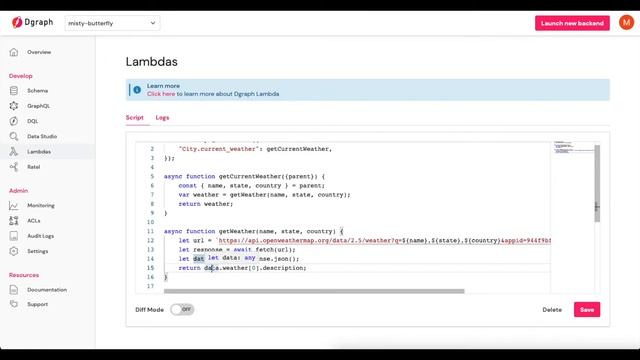Viewport: 640px width, 360px height.
Task: Open Overview in sidebar
Action: click(x=39, y=52)
